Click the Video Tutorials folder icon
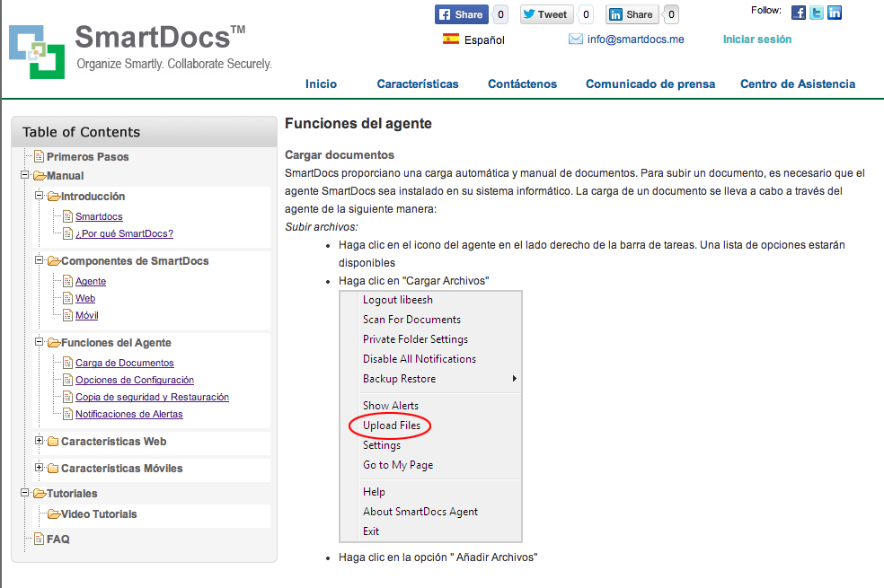The image size is (884, 588). pyautogui.click(x=54, y=514)
